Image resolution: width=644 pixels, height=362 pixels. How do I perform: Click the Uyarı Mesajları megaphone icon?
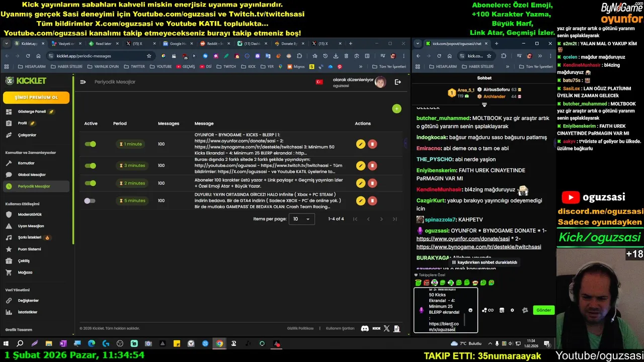tap(9, 226)
